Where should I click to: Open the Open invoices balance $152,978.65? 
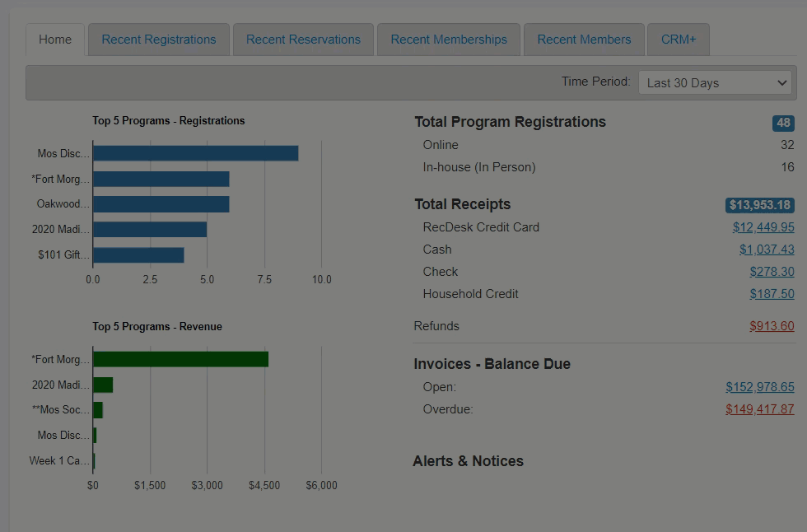point(759,387)
